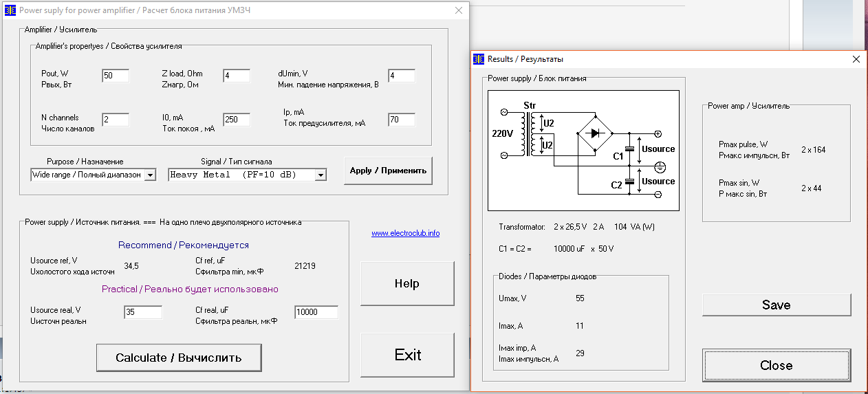Screen dimensions: 868x394
Task: Focus the I0, mA quiescent current field
Action: [237, 120]
